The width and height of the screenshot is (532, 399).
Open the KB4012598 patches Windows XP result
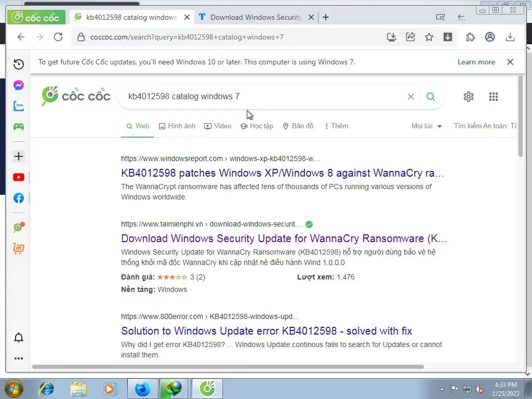tap(283, 173)
